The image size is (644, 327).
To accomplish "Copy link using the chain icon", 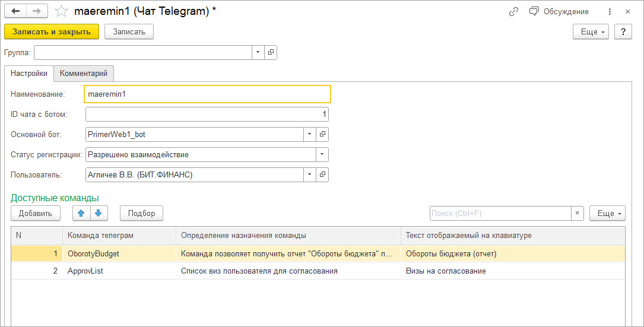I will point(514,11).
